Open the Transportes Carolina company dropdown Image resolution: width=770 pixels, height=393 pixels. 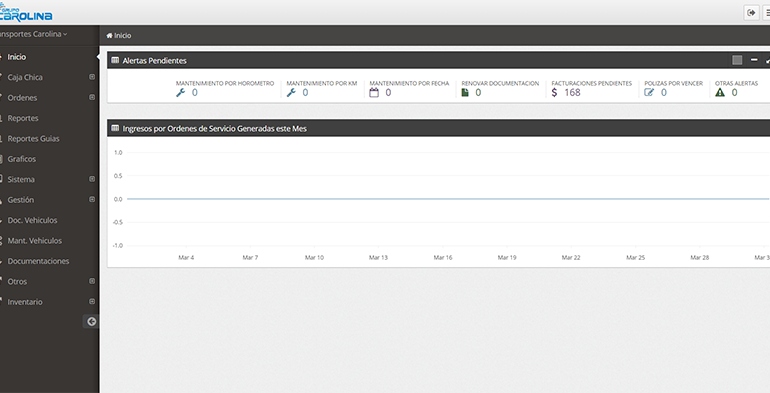[33, 34]
